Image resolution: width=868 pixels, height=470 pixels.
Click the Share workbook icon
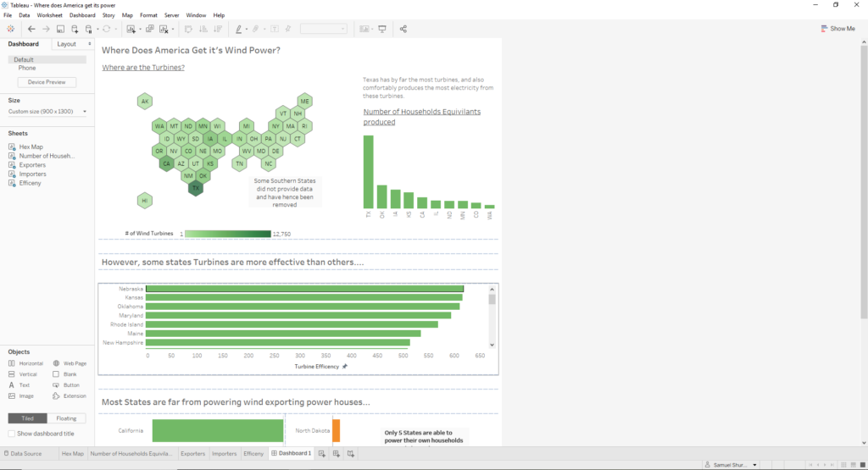pos(403,29)
